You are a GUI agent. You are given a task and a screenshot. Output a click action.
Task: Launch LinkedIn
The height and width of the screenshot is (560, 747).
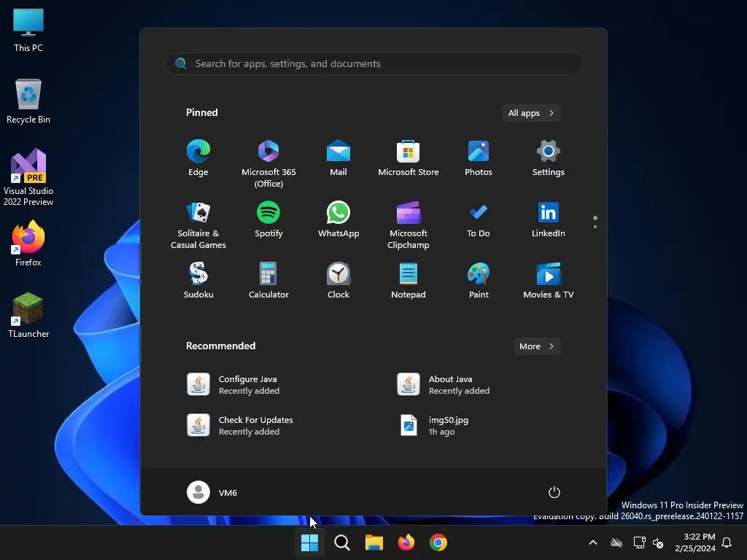coord(549,219)
